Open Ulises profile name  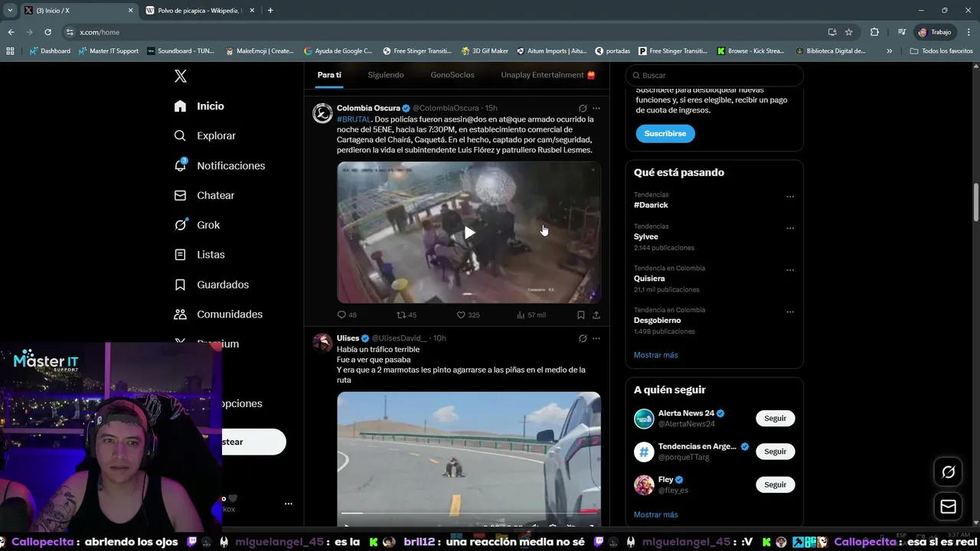coord(348,338)
